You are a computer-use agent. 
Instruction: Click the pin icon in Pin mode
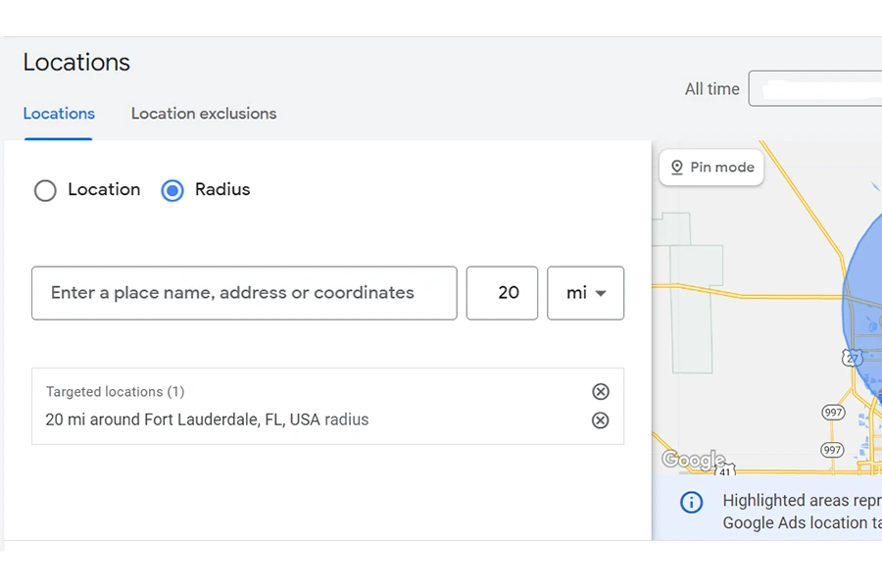pos(676,168)
